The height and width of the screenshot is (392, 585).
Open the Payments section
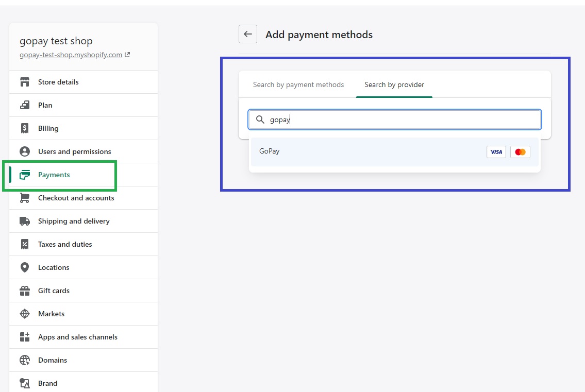point(83,175)
